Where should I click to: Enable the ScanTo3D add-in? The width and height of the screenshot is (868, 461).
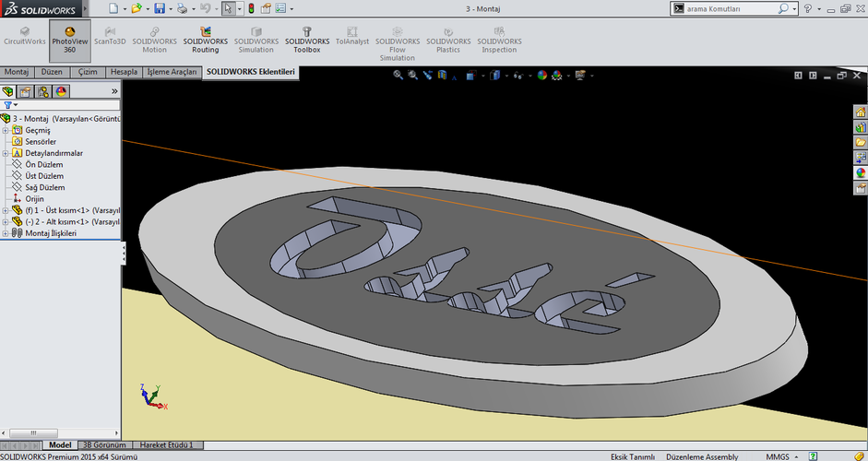click(x=110, y=37)
